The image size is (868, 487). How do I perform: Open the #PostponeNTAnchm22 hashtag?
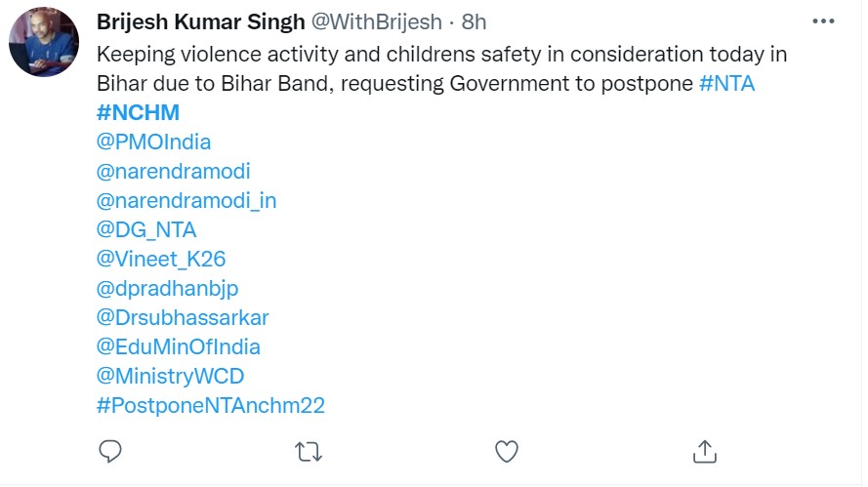pos(210,405)
